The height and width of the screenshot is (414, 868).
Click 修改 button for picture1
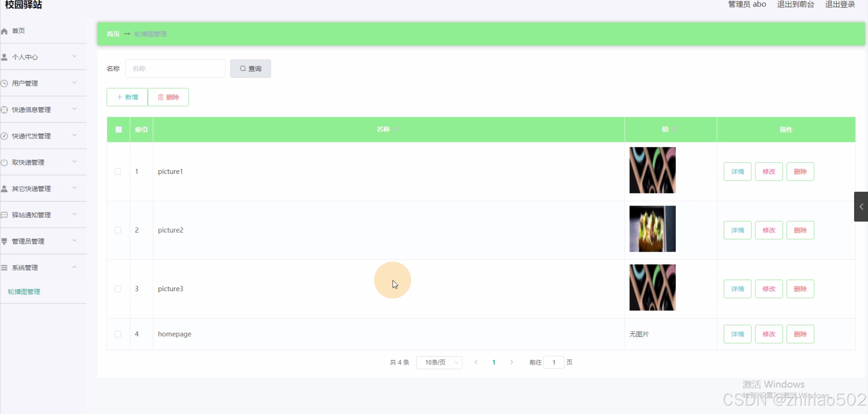coord(769,171)
